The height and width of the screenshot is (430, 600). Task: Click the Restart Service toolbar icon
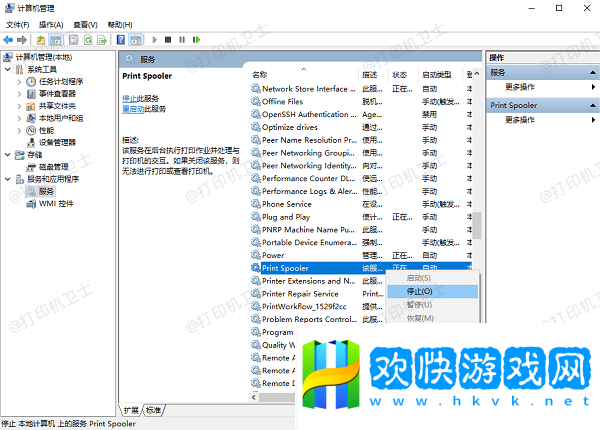click(196, 40)
